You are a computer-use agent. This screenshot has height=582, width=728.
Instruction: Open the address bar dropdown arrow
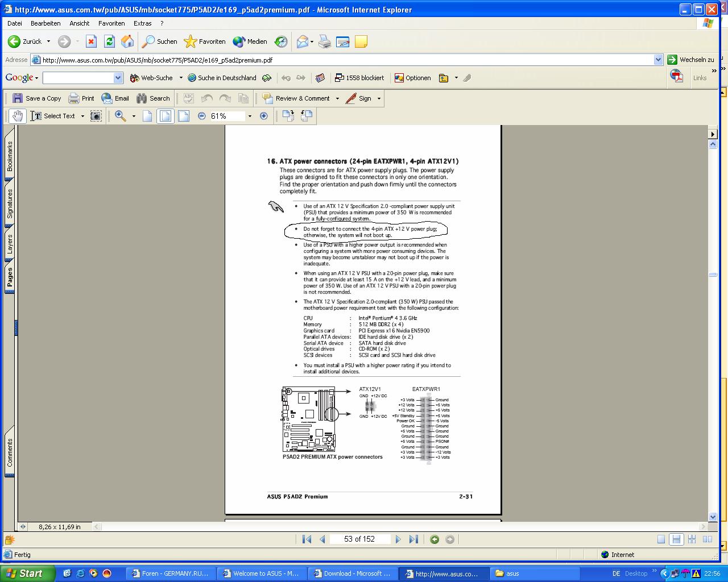(x=658, y=60)
